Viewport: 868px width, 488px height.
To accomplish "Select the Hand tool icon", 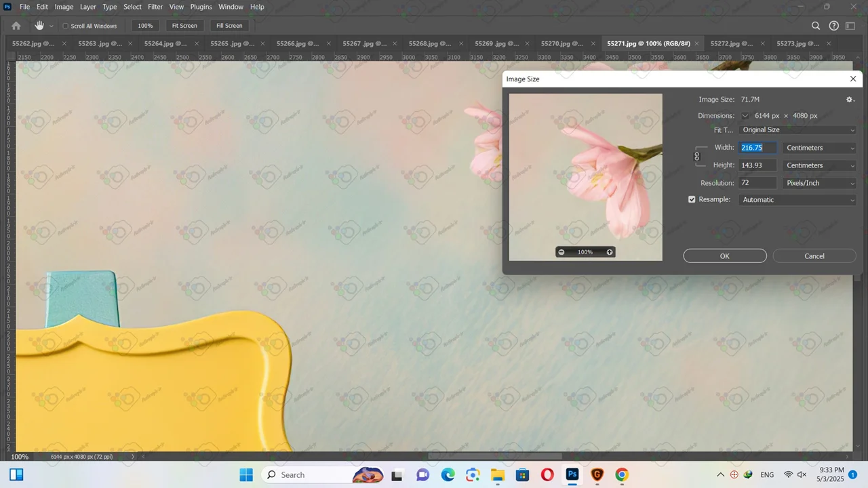I will [39, 26].
